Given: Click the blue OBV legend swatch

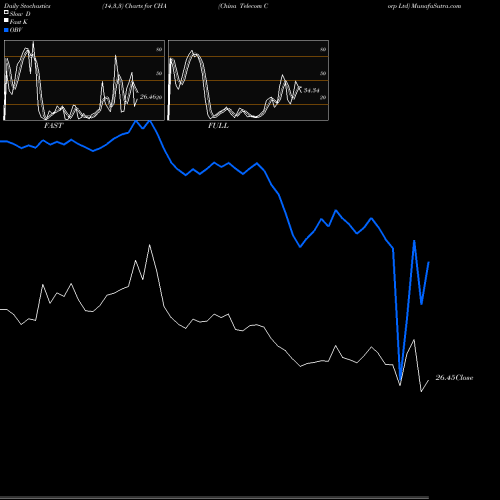Looking at the screenshot, I should click(6, 30).
